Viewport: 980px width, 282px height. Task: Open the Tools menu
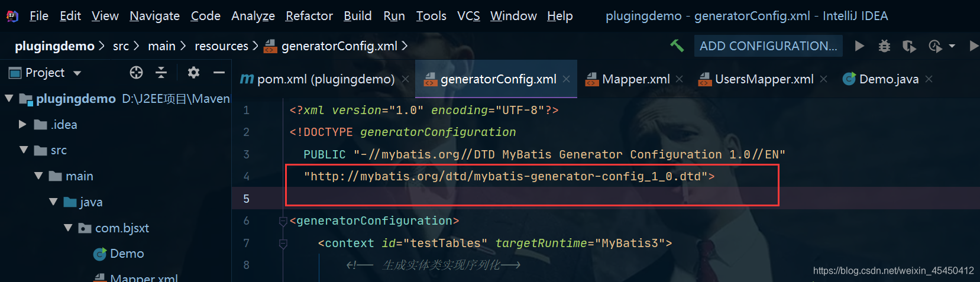[431, 16]
